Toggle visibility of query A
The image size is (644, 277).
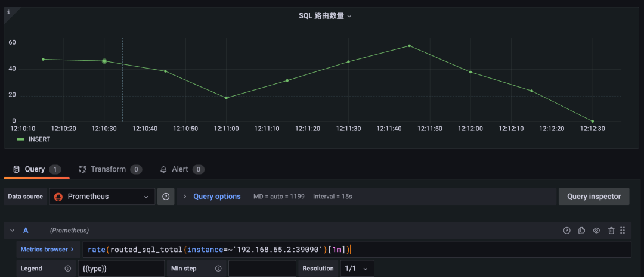coord(597,230)
